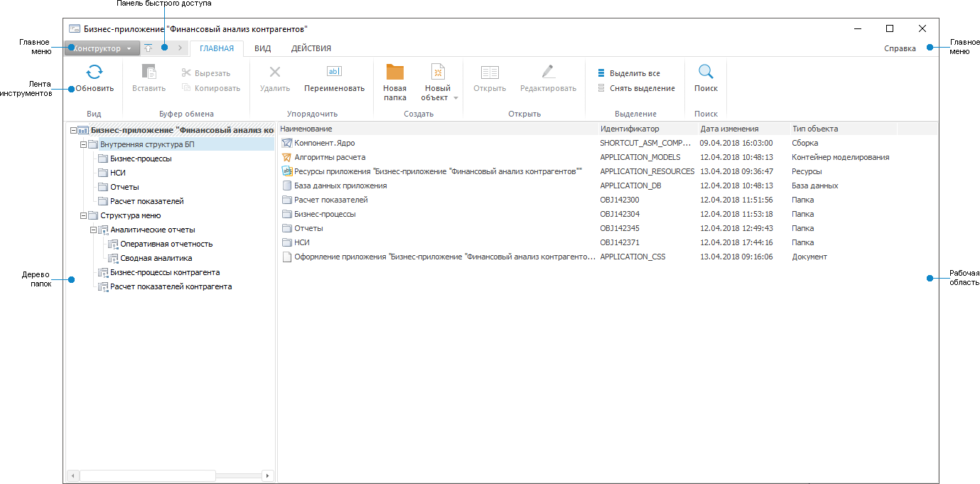Click the APPLICATION_DB identifier cell
Viewport: 980px width, 484px height.
630,185
